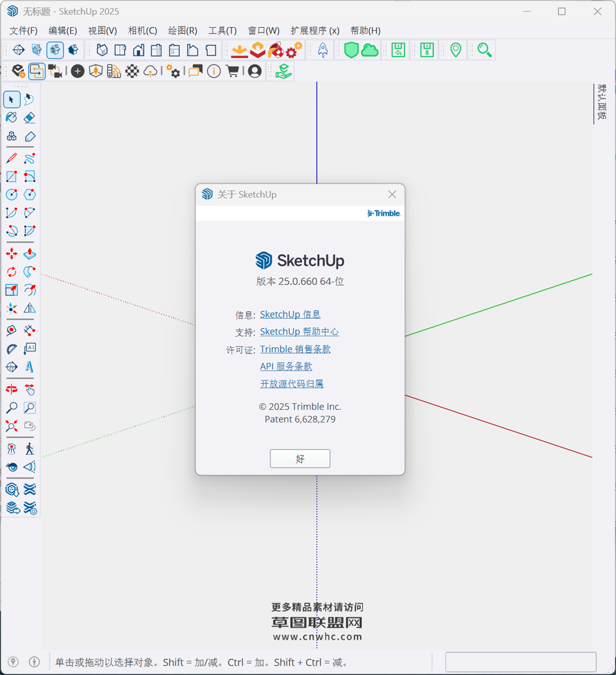The width and height of the screenshot is (616, 675).
Task: Toggle the highlighted house style icon
Action: tap(55, 50)
